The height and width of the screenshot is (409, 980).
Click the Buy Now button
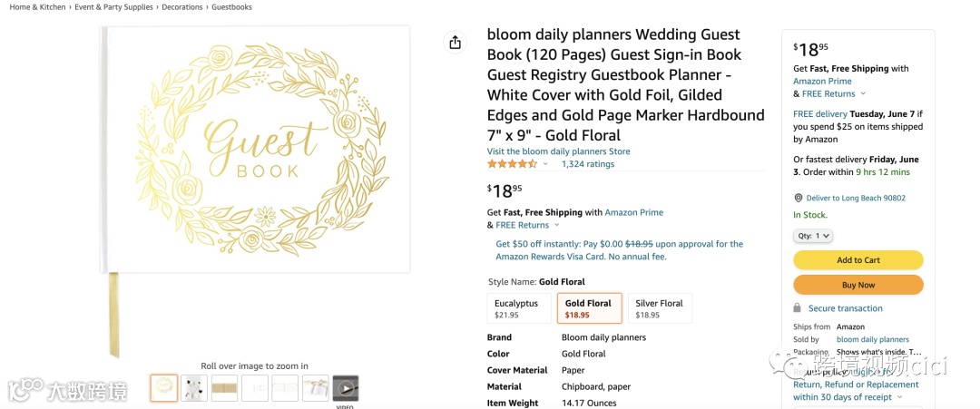tap(857, 285)
